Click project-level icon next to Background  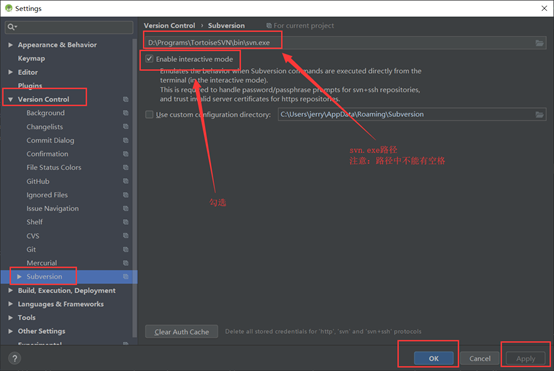[x=125, y=113]
